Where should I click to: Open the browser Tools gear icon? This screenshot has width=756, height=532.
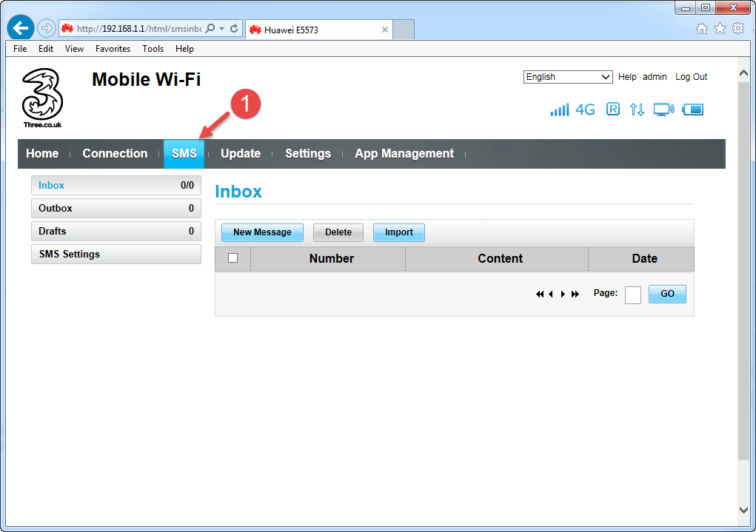pyautogui.click(x=738, y=29)
